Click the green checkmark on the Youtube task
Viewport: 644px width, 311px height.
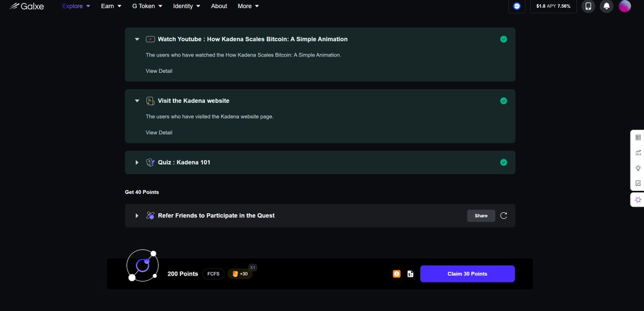tap(503, 39)
